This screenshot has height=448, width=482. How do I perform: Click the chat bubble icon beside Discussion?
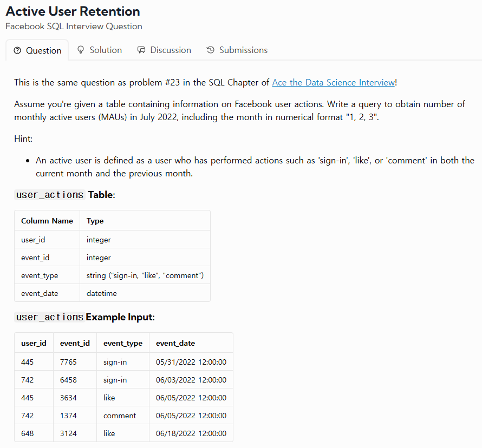[141, 50]
